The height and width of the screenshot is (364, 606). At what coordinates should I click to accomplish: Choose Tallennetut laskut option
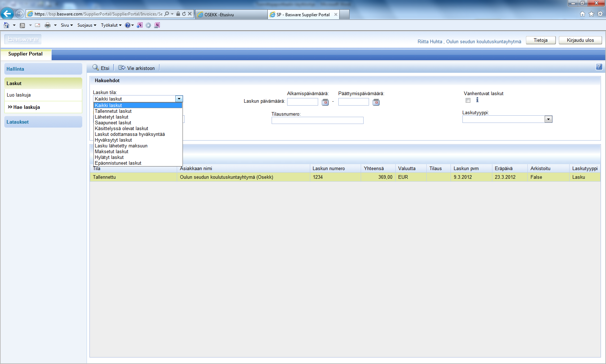click(138, 111)
